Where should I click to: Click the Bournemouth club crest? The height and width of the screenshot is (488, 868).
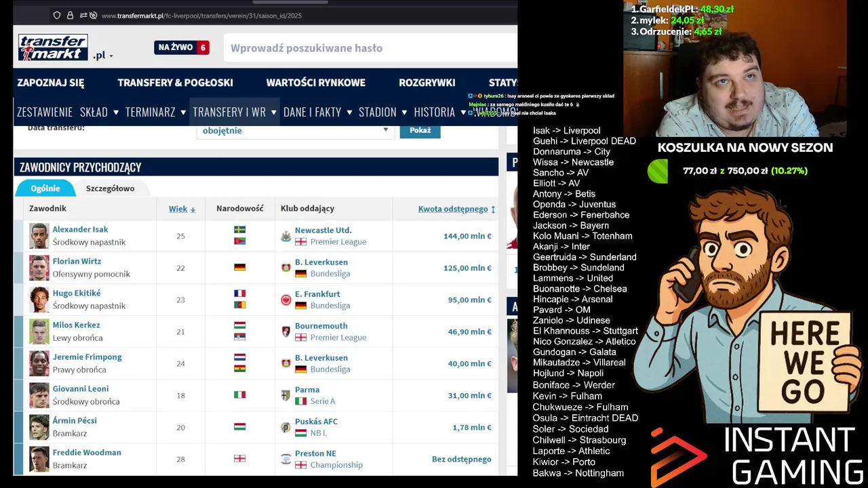(286, 331)
